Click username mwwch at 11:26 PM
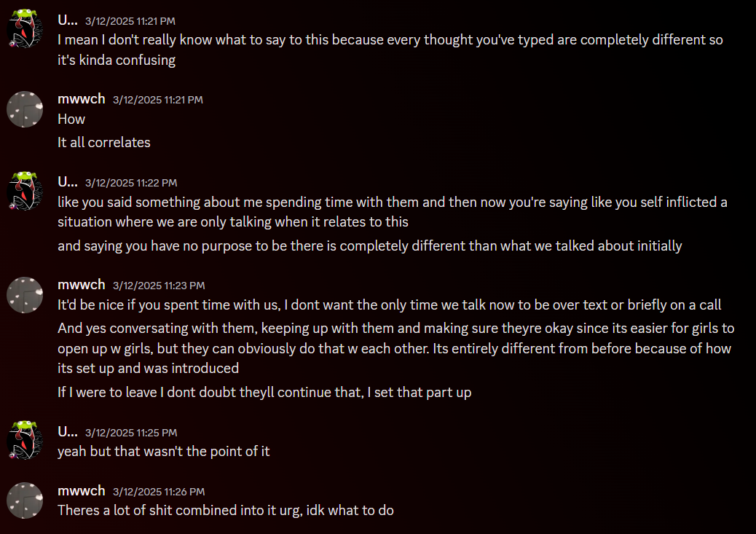 (x=82, y=490)
